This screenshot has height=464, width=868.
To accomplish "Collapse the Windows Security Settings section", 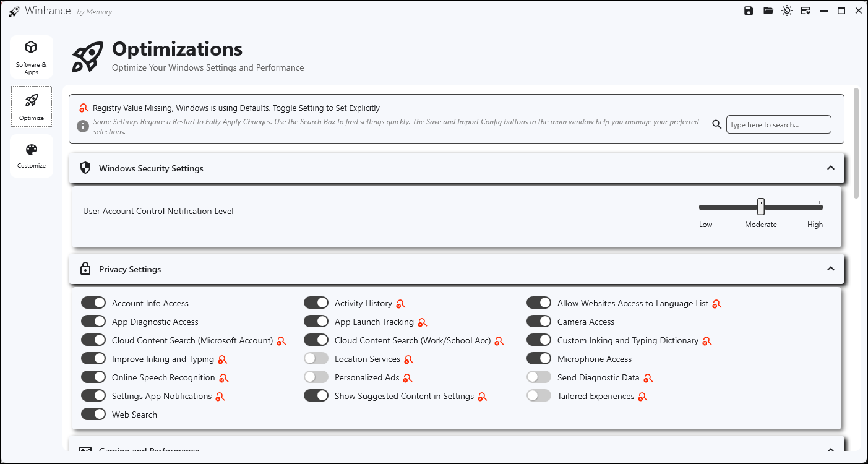I will (830, 168).
